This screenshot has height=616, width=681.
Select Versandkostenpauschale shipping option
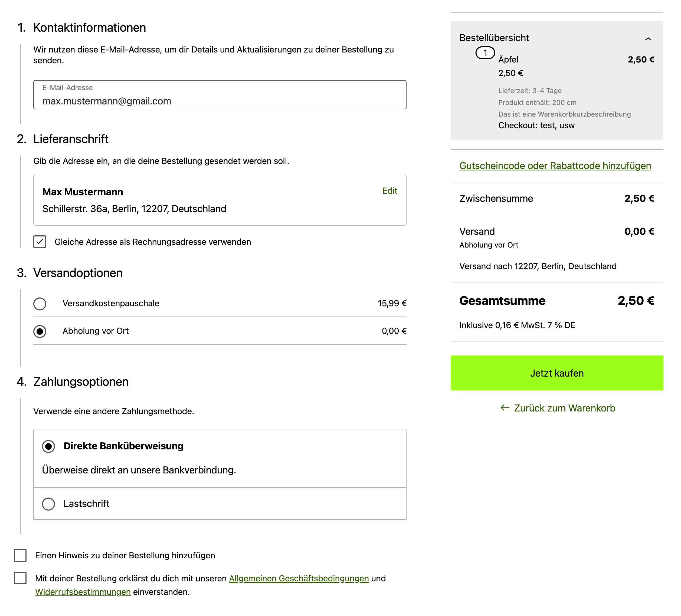pyautogui.click(x=40, y=304)
